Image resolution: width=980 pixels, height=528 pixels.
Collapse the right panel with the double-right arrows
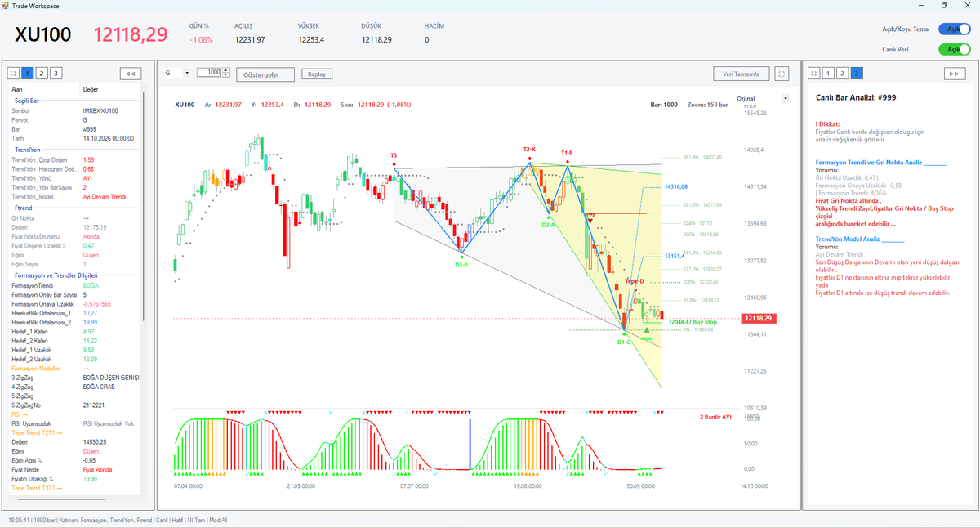(953, 74)
